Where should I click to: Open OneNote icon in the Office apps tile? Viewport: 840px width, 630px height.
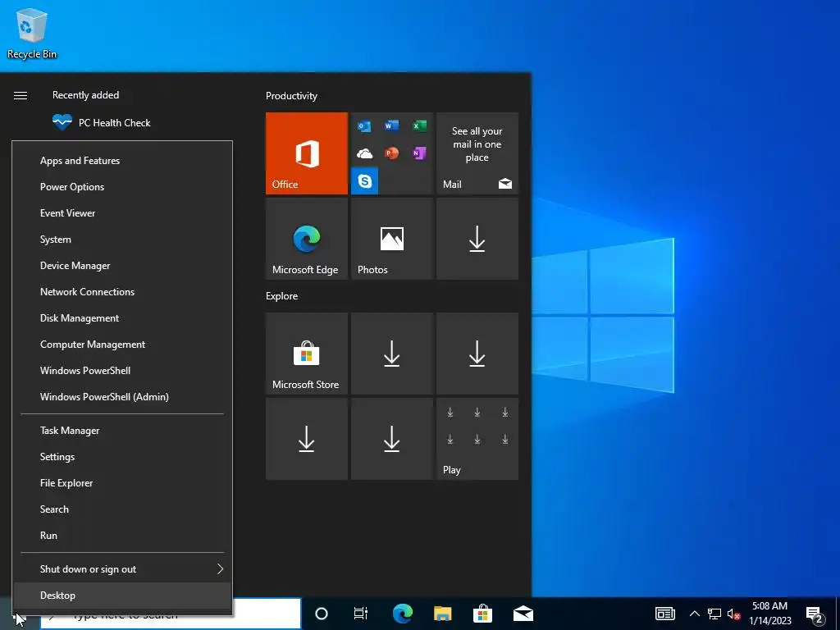(x=419, y=153)
